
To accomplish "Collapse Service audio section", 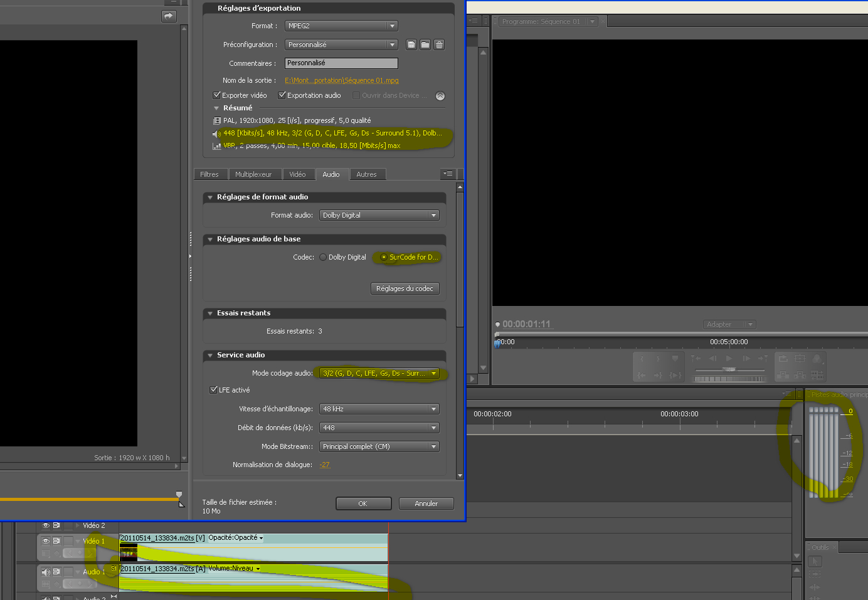I will coord(210,355).
